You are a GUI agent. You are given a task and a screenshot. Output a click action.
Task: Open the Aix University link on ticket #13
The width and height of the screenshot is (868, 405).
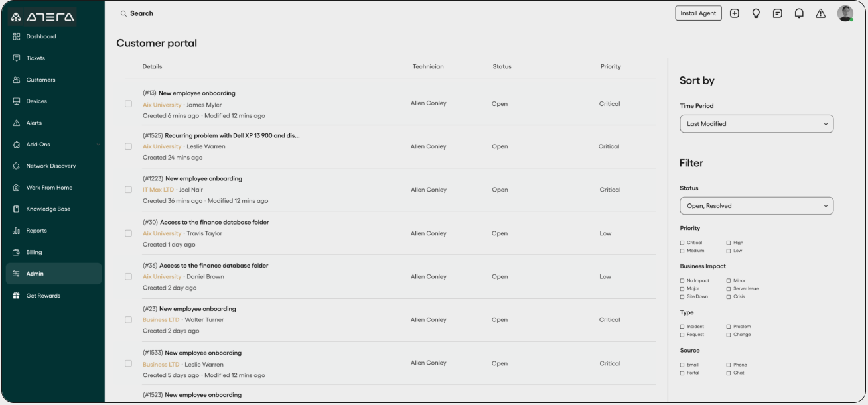click(162, 105)
